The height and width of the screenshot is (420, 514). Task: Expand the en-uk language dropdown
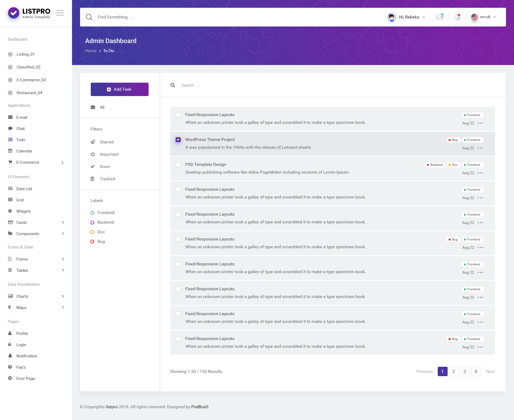(x=485, y=17)
